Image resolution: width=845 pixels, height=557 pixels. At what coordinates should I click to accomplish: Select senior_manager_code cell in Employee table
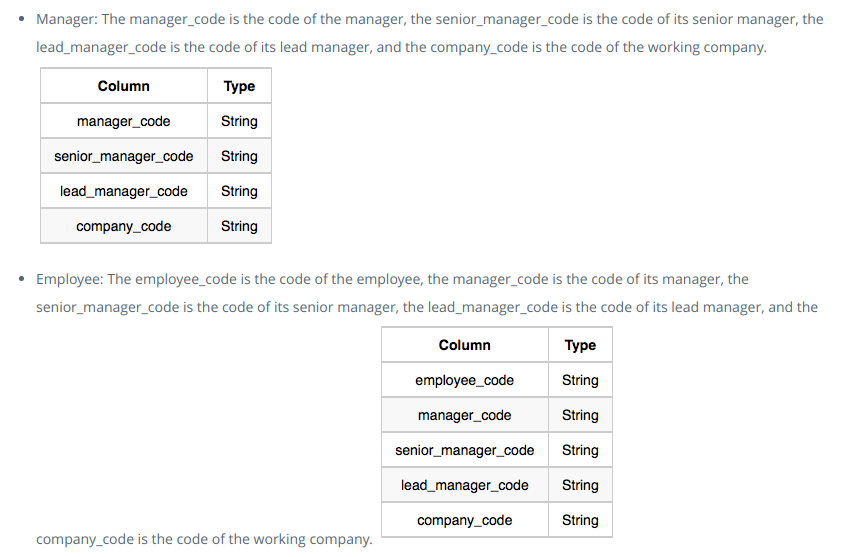point(465,450)
